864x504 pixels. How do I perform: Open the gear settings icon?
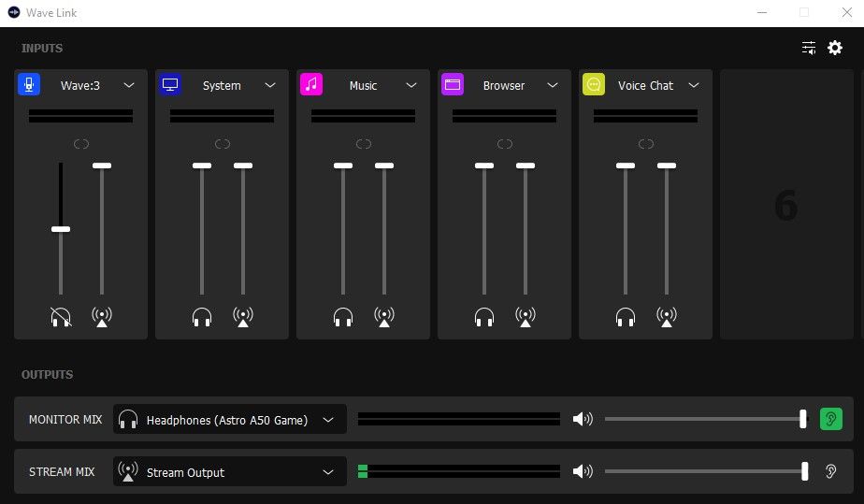point(835,48)
